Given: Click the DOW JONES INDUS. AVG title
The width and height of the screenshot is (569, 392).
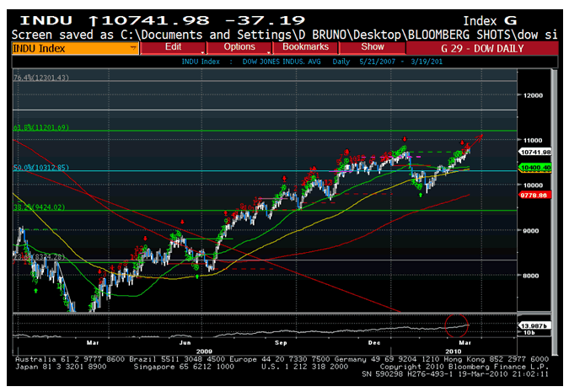Looking at the screenshot, I should 282,62.
